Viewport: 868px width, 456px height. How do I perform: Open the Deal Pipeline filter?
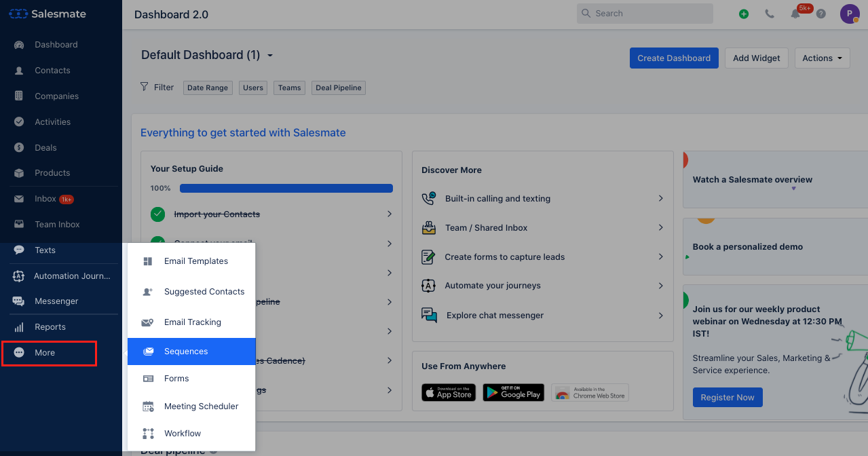coord(339,88)
